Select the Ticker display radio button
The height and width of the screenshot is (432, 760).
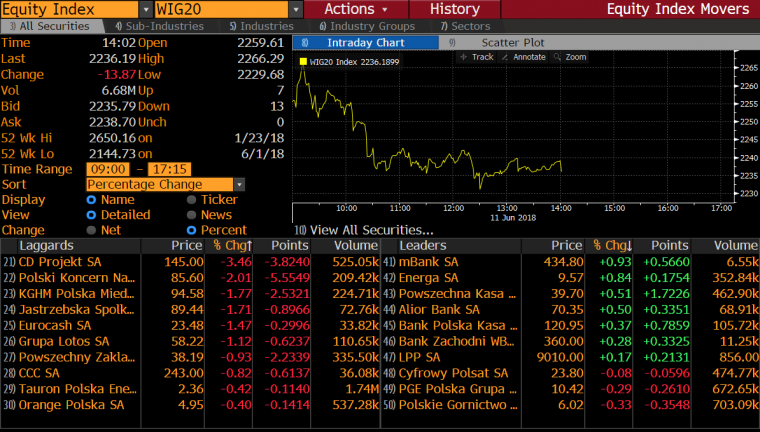click(x=192, y=199)
